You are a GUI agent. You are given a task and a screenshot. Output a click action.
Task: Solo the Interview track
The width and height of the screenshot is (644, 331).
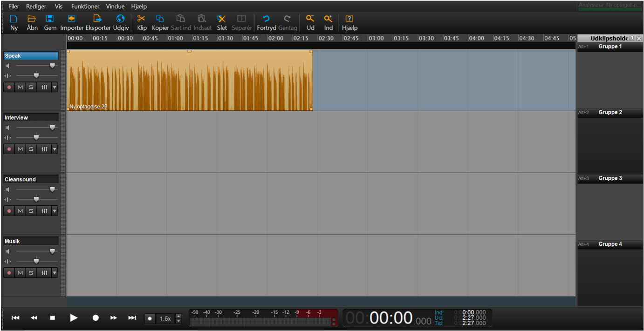tap(31, 149)
